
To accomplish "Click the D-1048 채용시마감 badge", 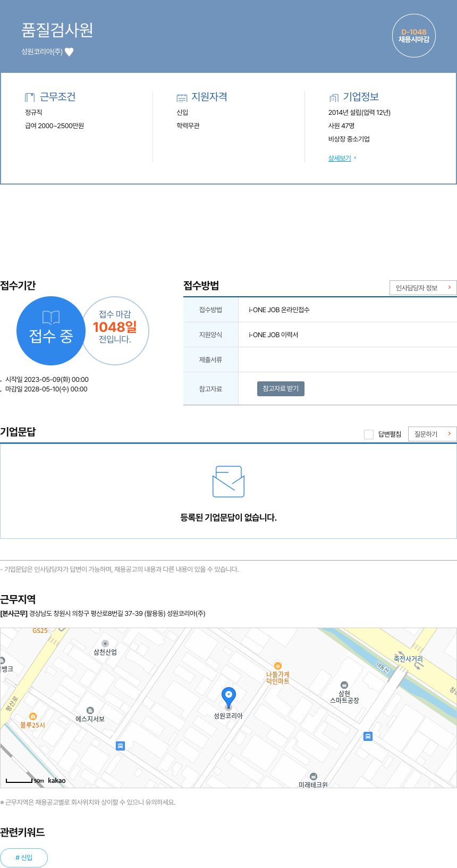I will click(414, 36).
